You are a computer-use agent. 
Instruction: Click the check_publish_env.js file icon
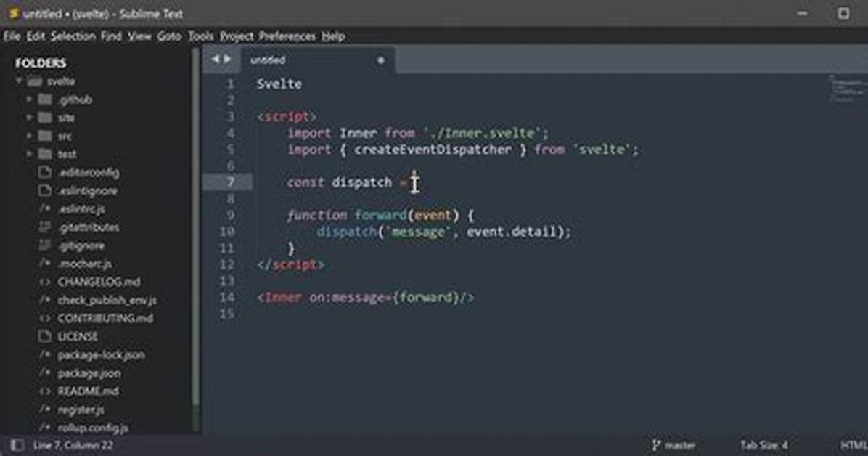(x=45, y=301)
